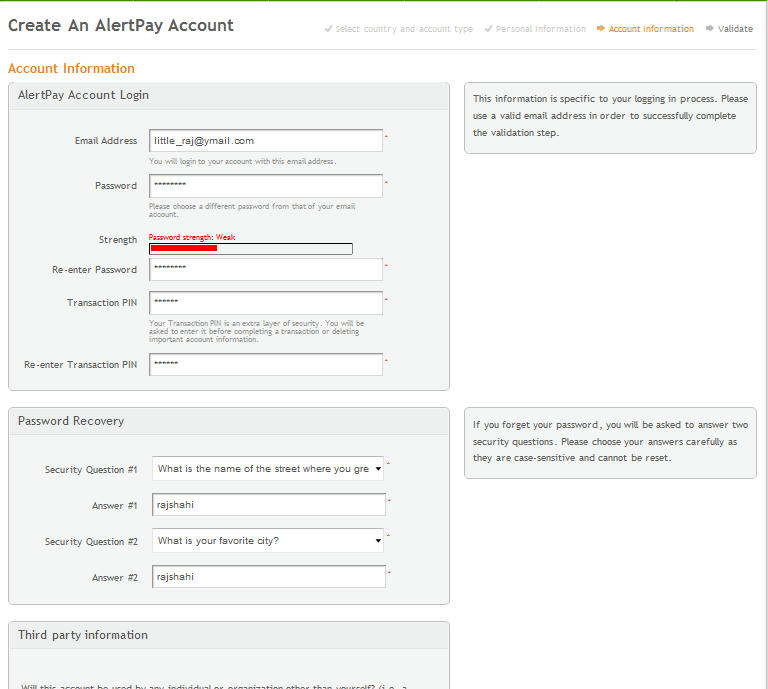Click the Select country checkmark icon
768x689 pixels.
[329, 29]
